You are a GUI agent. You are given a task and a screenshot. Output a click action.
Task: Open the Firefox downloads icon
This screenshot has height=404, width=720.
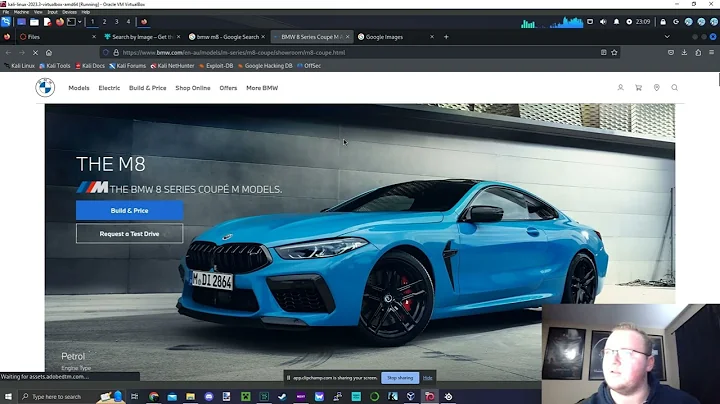point(684,52)
